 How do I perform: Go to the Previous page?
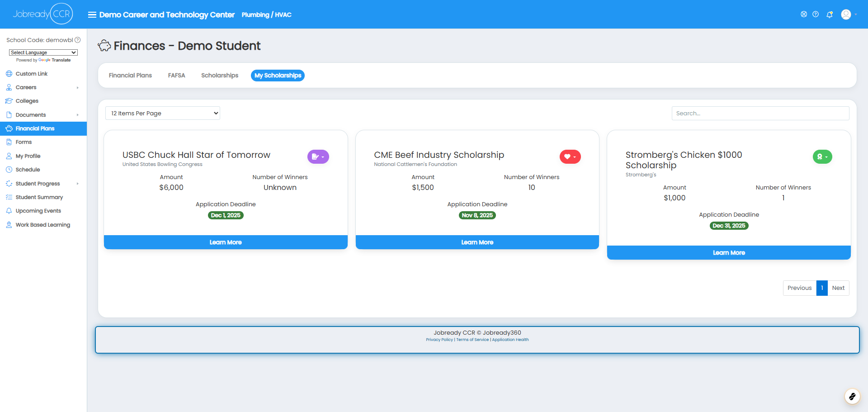(x=800, y=288)
